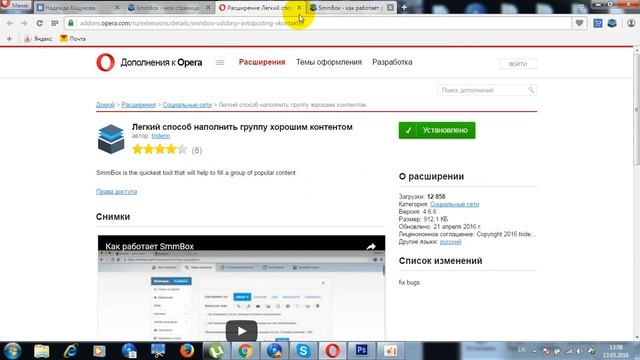The width and height of the screenshot is (640, 360).
Task: Go back to the previous page
Action: [10, 23]
